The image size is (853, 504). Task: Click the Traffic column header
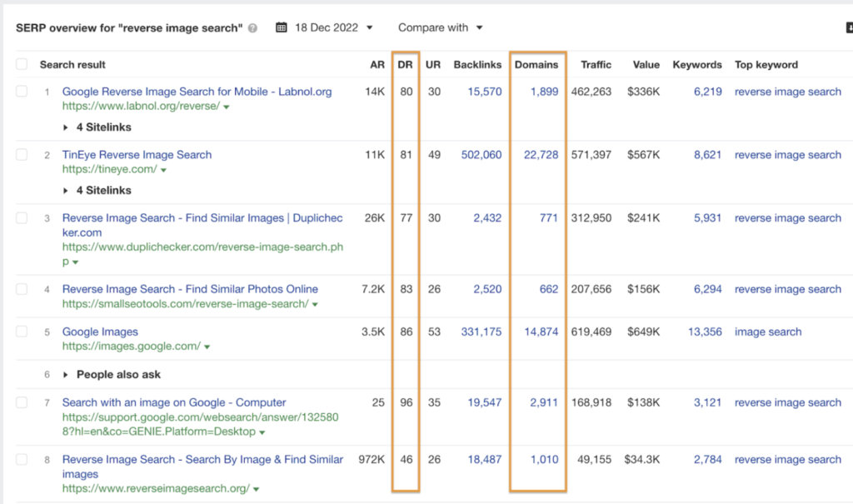click(596, 64)
